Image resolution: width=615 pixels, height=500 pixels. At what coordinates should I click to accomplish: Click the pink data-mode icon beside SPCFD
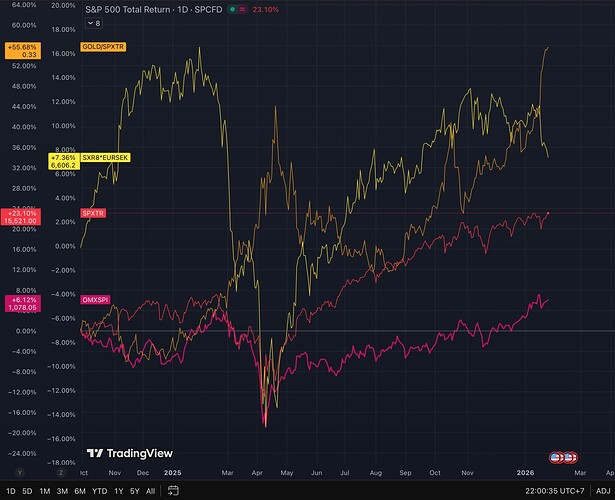coord(243,9)
